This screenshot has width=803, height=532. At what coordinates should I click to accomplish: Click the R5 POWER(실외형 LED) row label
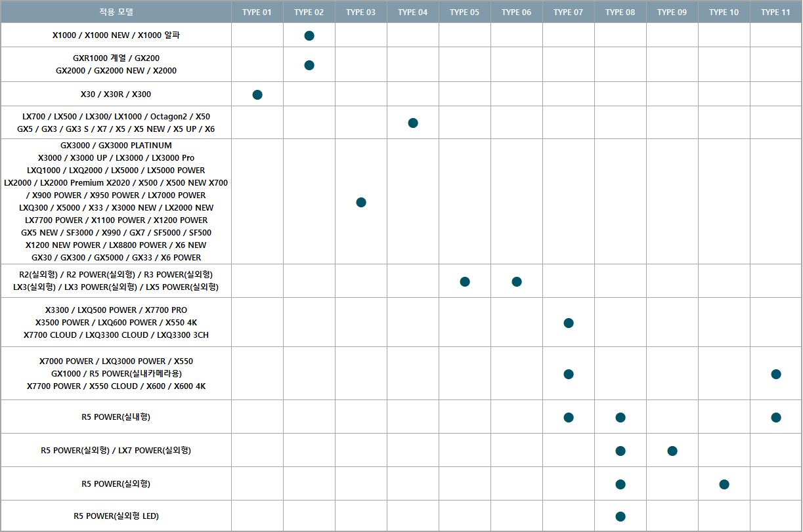tap(116, 516)
